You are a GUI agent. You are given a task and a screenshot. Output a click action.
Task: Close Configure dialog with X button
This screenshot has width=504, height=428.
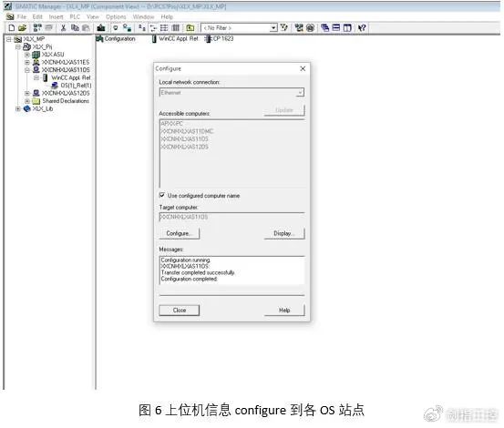coord(303,68)
